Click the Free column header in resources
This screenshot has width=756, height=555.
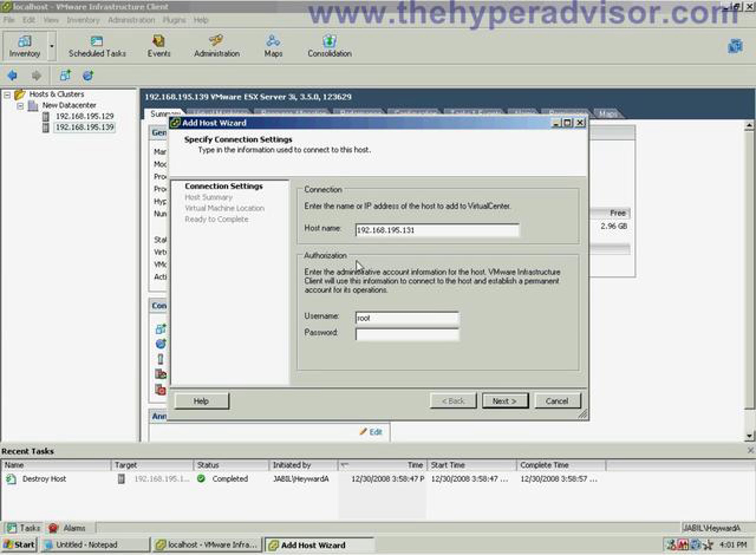click(617, 213)
